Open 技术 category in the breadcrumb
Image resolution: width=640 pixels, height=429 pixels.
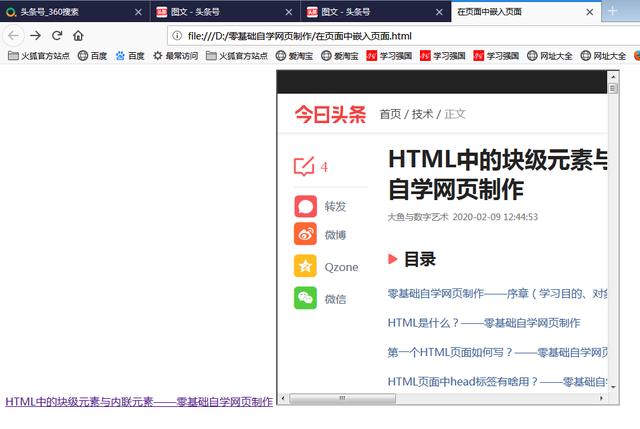pos(422,114)
